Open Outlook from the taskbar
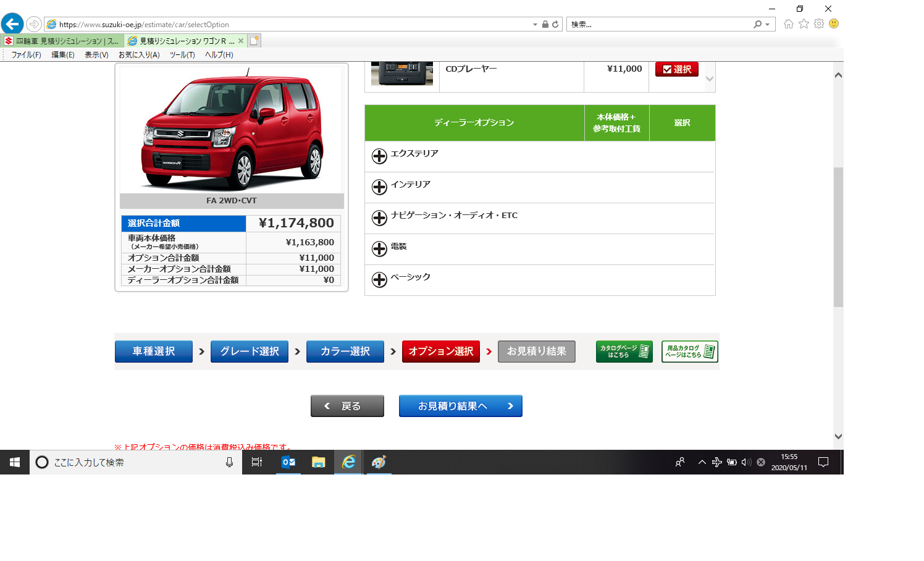Viewport: 924px width, 561px height. [x=288, y=462]
